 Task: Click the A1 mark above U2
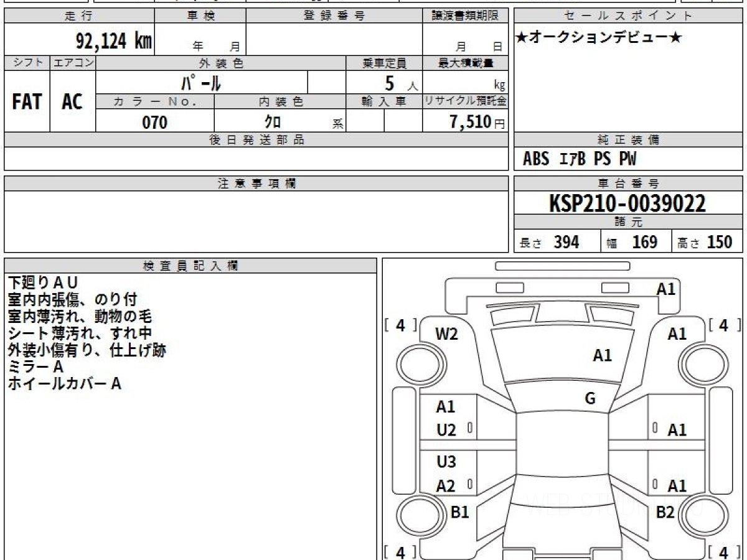446,407
